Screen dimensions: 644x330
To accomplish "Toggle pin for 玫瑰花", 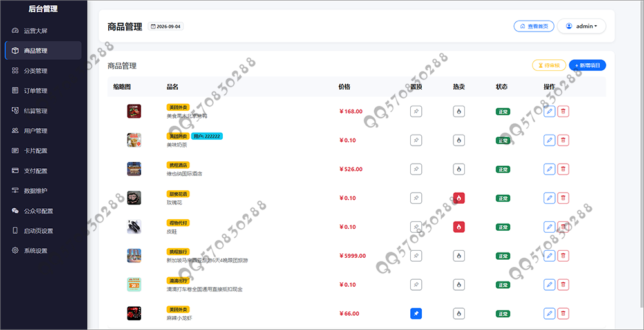I will (416, 198).
